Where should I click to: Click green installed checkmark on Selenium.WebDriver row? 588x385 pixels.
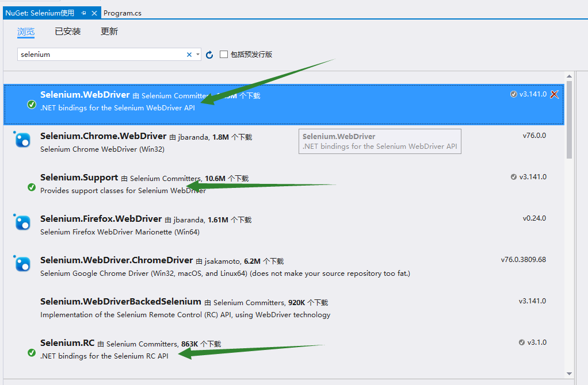pos(32,105)
